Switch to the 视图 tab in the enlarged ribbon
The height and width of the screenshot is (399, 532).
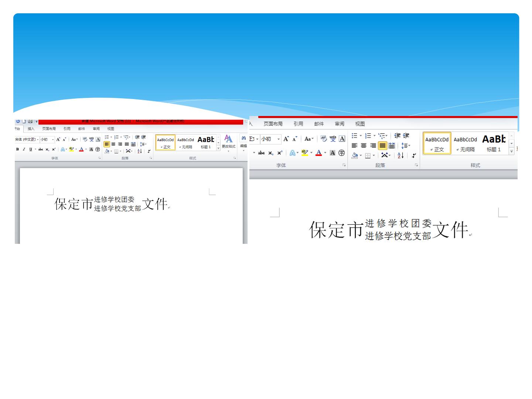tap(360, 124)
